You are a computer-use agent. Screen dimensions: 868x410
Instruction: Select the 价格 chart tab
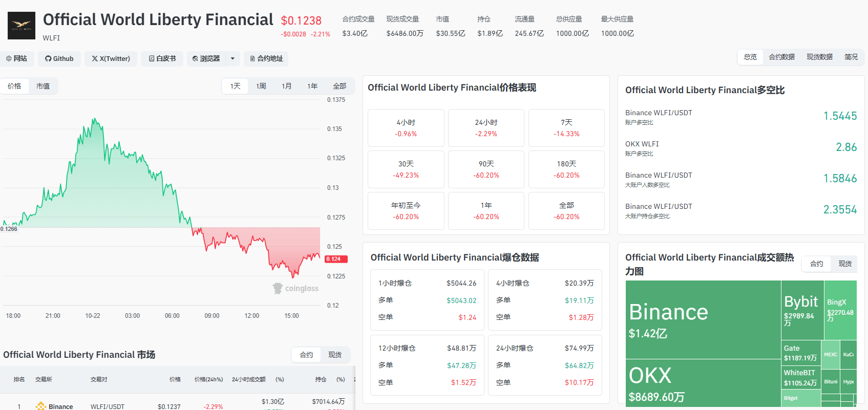tap(15, 86)
